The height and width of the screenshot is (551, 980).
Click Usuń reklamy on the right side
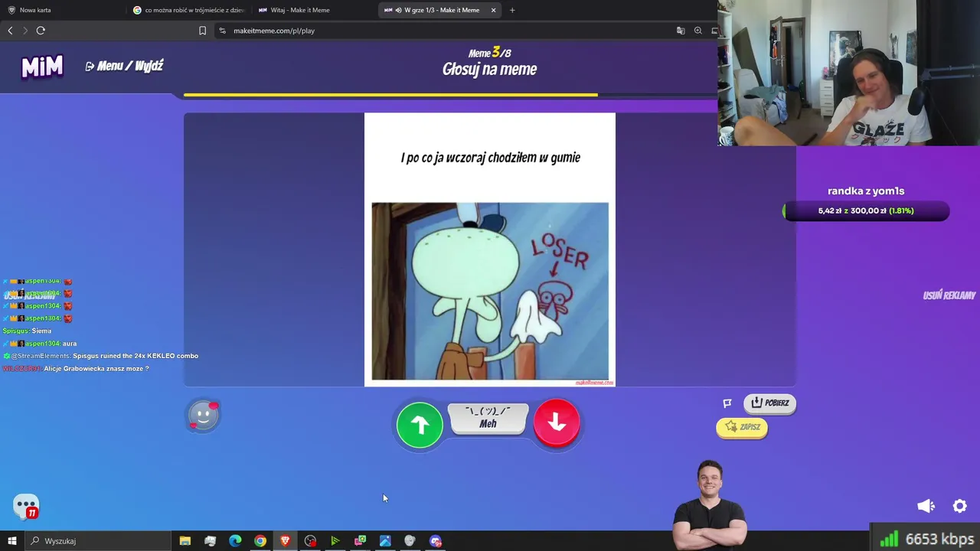pos(949,295)
